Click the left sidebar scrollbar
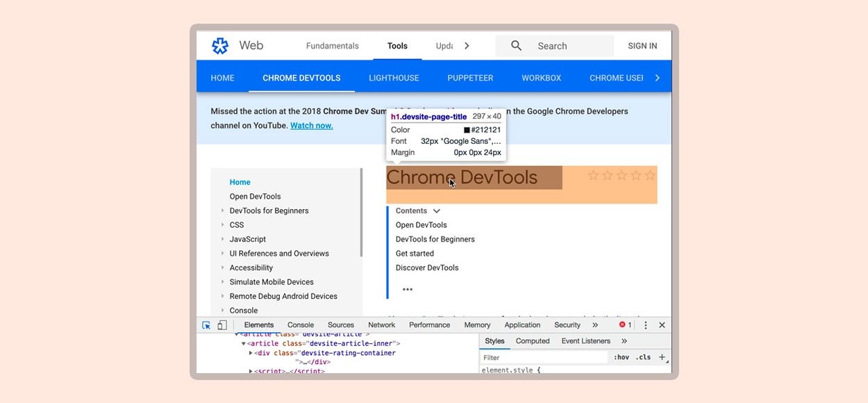This screenshot has height=403, width=868. click(361, 213)
